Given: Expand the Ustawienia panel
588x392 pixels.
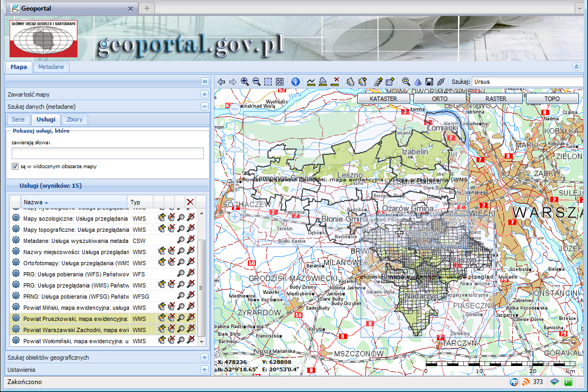Looking at the screenshot, I should [204, 370].
